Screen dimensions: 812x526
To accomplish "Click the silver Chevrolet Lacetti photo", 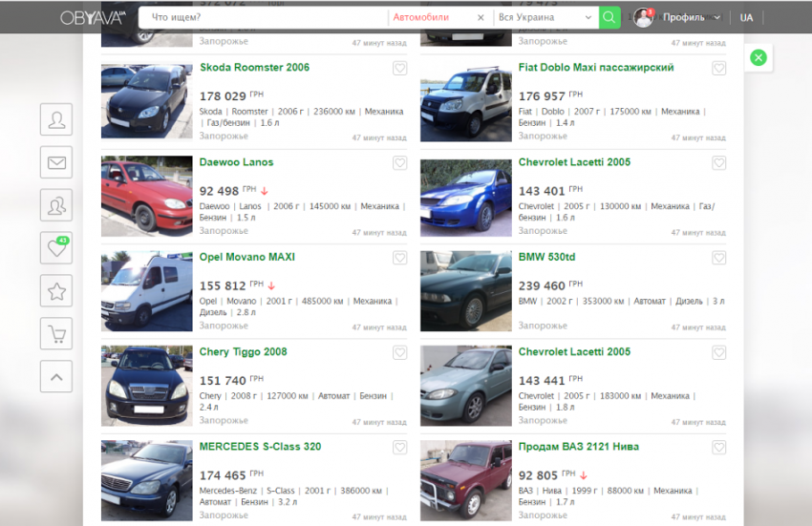I will click(x=465, y=386).
